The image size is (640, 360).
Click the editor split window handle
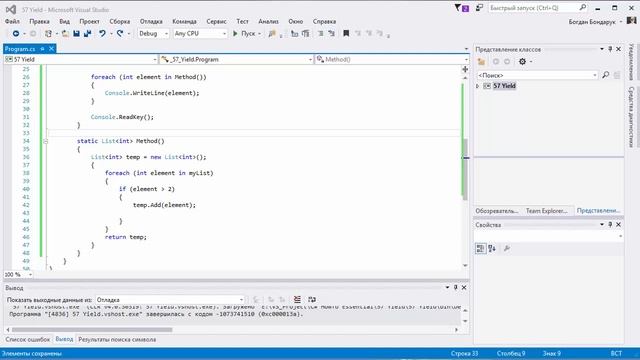[x=465, y=69]
